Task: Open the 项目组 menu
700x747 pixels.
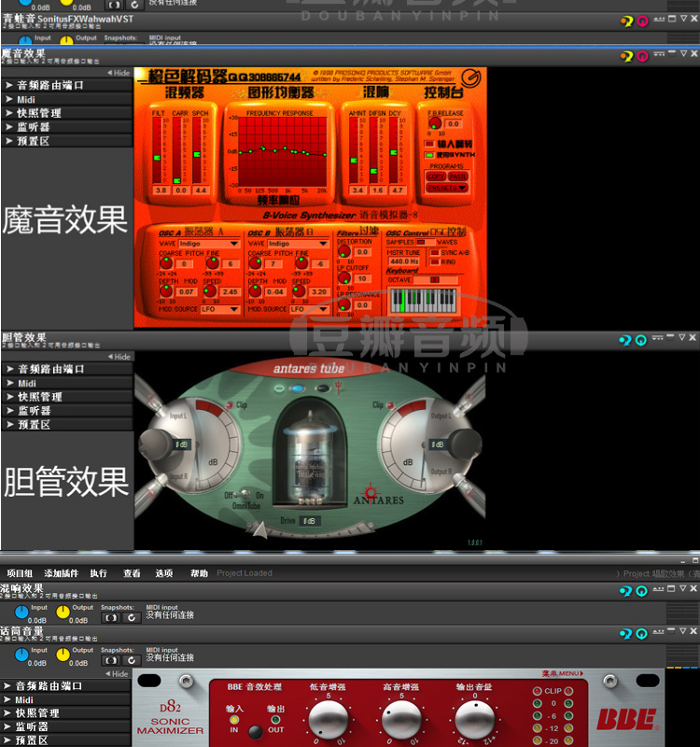Action: [x=20, y=573]
